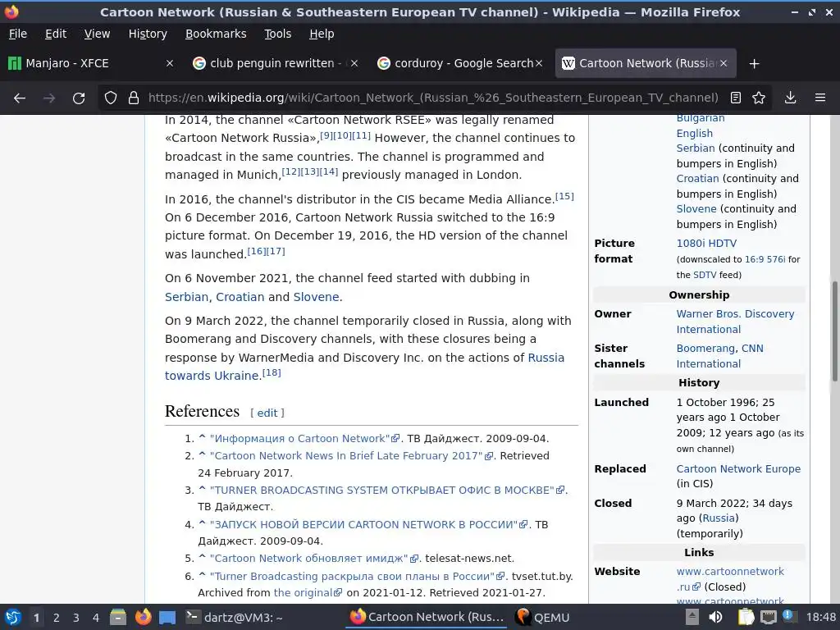Image resolution: width=840 pixels, height=630 pixels.
Task: Close the club penguin rewritten tab
Action: pyautogui.click(x=354, y=63)
